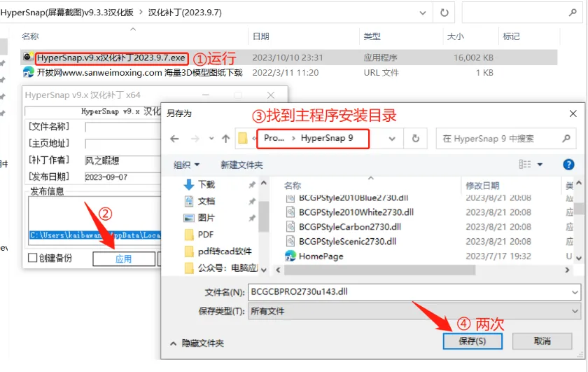Click the horizontal scrollbar in file list
Screen dimensions: 588x372
(x=379, y=270)
